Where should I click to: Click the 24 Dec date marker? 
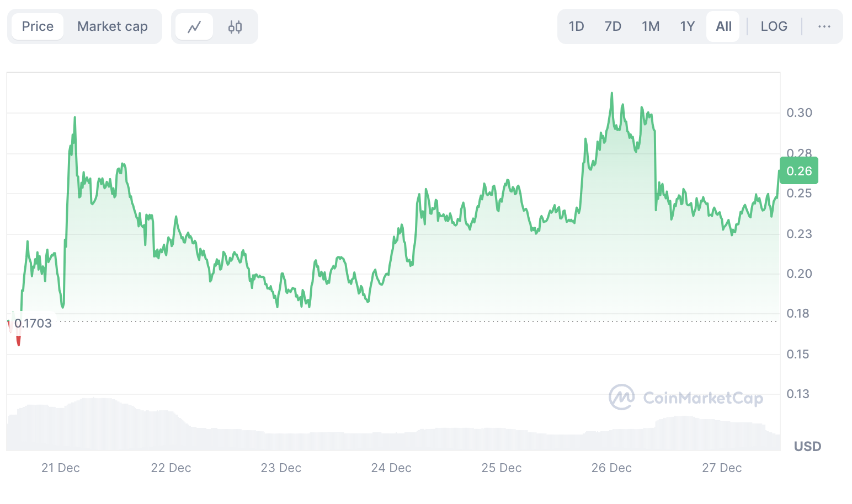click(391, 468)
